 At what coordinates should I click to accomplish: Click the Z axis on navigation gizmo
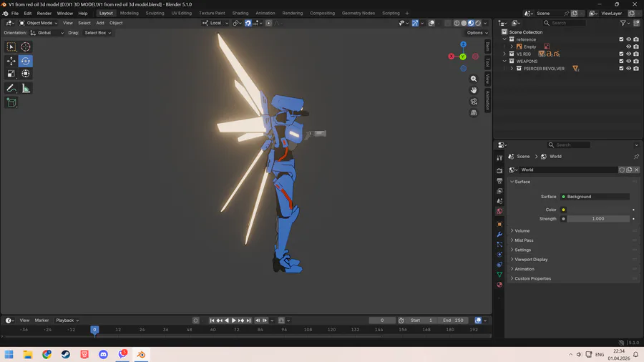pyautogui.click(x=463, y=44)
